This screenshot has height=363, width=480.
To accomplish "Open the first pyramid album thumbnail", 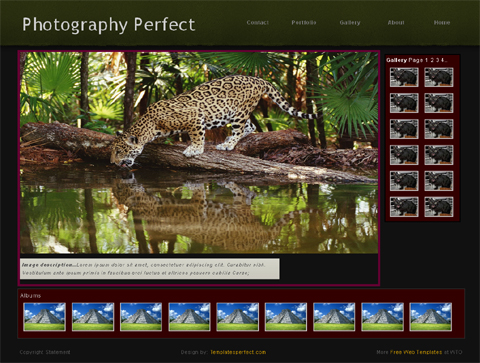I will click(44, 317).
